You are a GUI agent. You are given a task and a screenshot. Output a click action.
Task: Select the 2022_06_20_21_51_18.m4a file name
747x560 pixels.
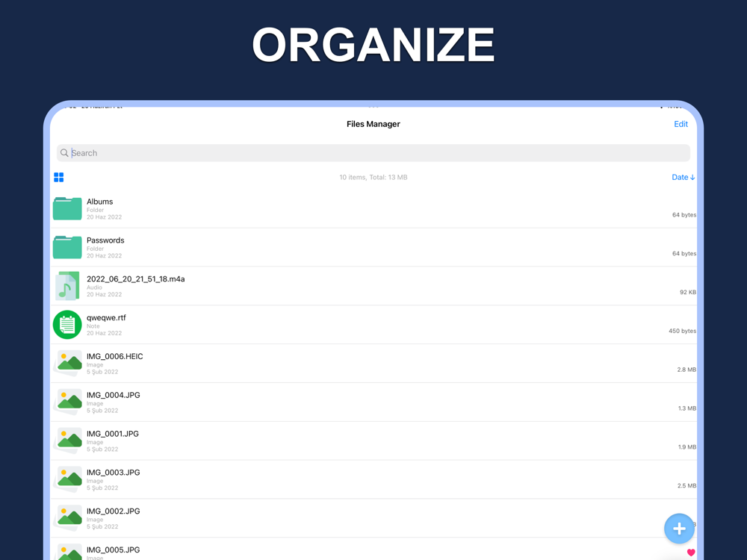[136, 279]
